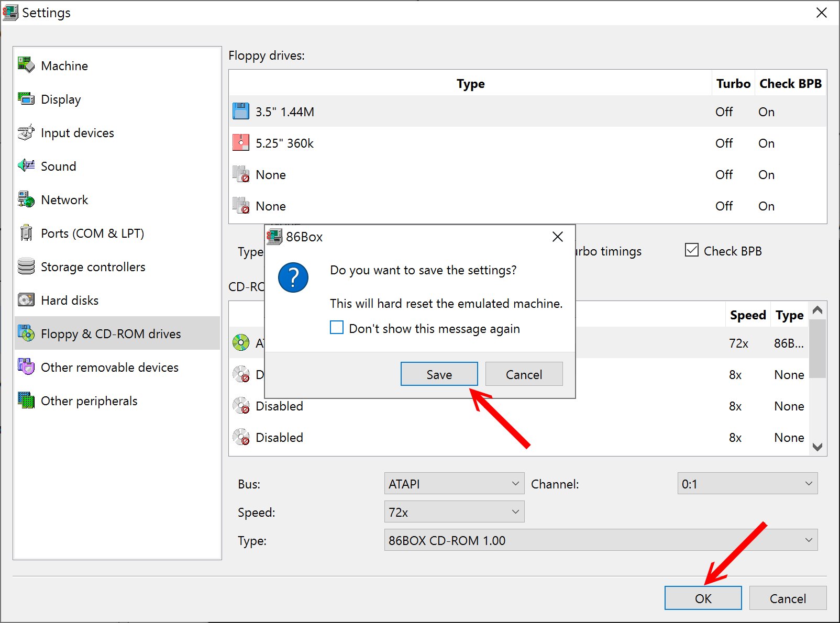Click the Check BPB column header
Screen dimensions: 840x623
pos(790,84)
